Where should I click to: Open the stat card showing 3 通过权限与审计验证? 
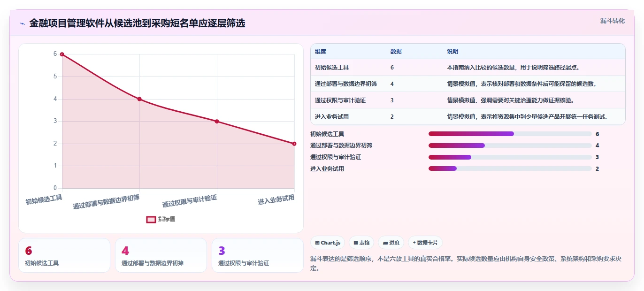258,255
